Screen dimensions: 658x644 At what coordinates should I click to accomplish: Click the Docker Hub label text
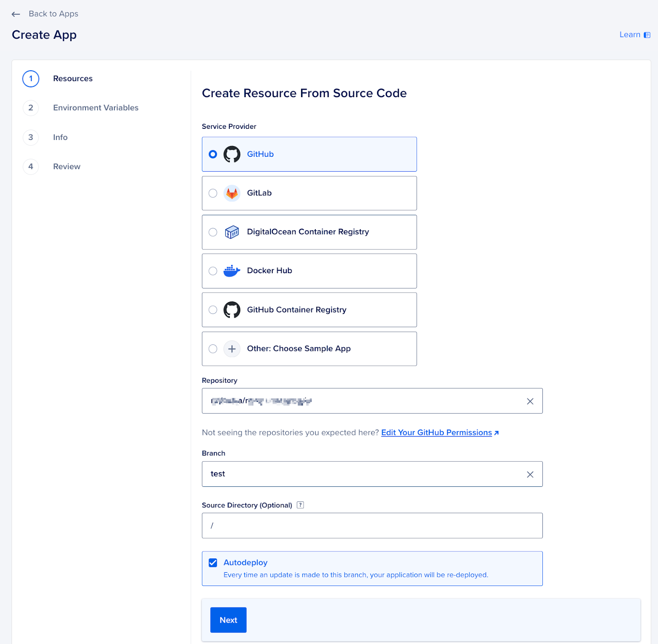(269, 270)
